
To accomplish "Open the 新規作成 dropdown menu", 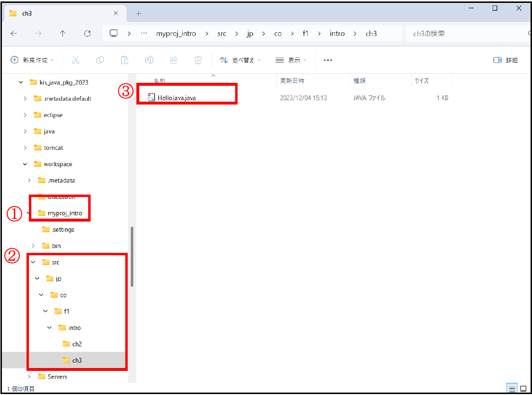I will pyautogui.click(x=32, y=60).
